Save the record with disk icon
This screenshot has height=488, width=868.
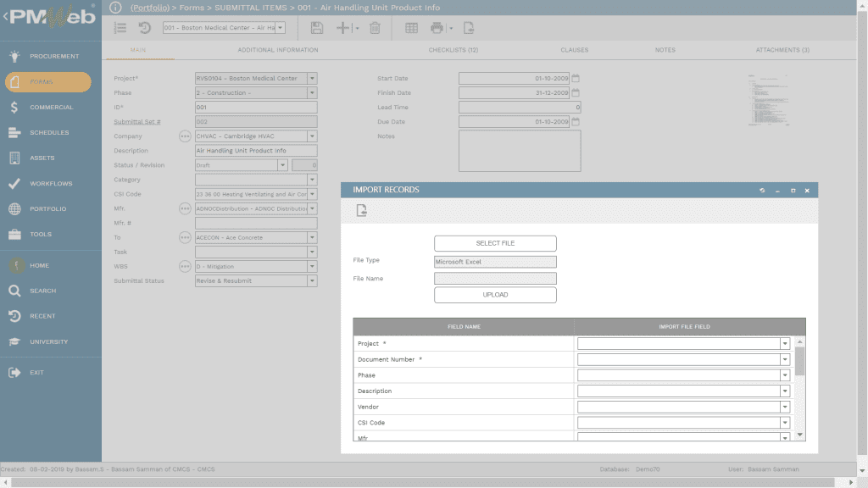(x=317, y=28)
